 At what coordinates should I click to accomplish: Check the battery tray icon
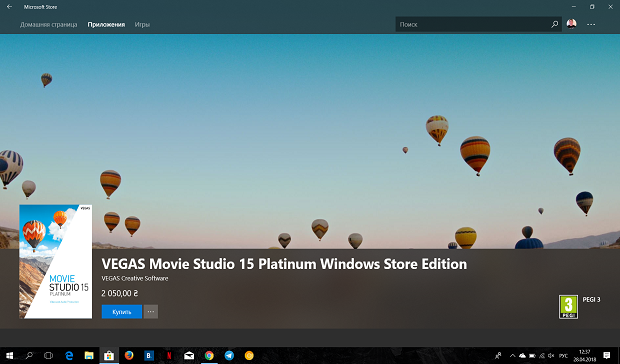click(x=532, y=356)
